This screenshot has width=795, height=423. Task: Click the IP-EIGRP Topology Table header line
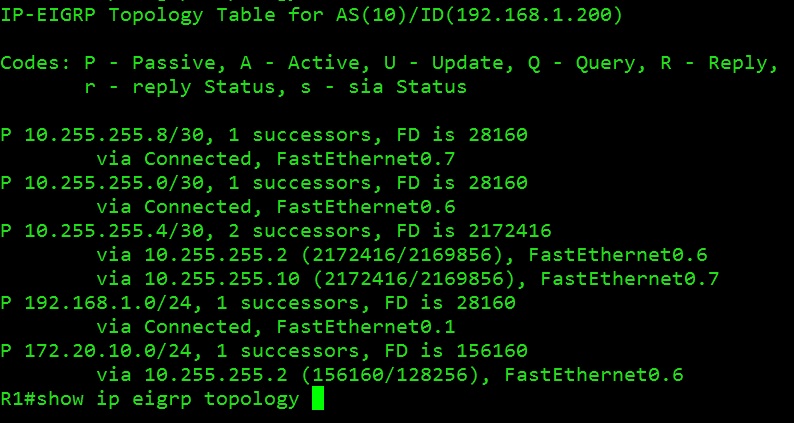pyautogui.click(x=311, y=15)
